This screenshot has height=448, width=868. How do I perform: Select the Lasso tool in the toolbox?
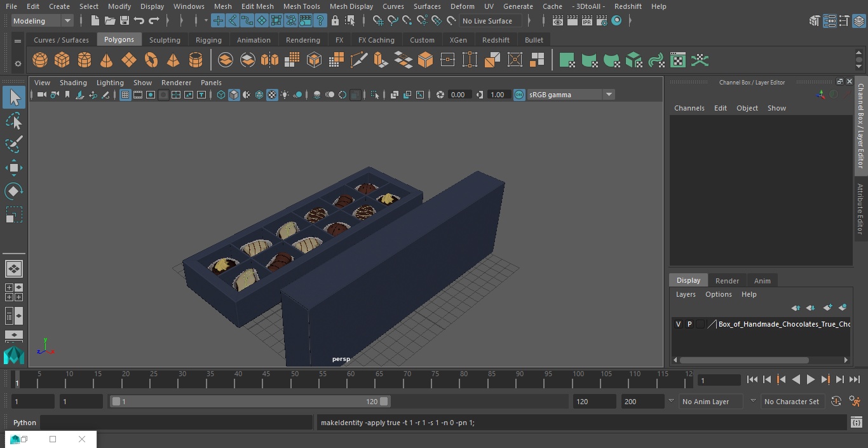[13, 121]
